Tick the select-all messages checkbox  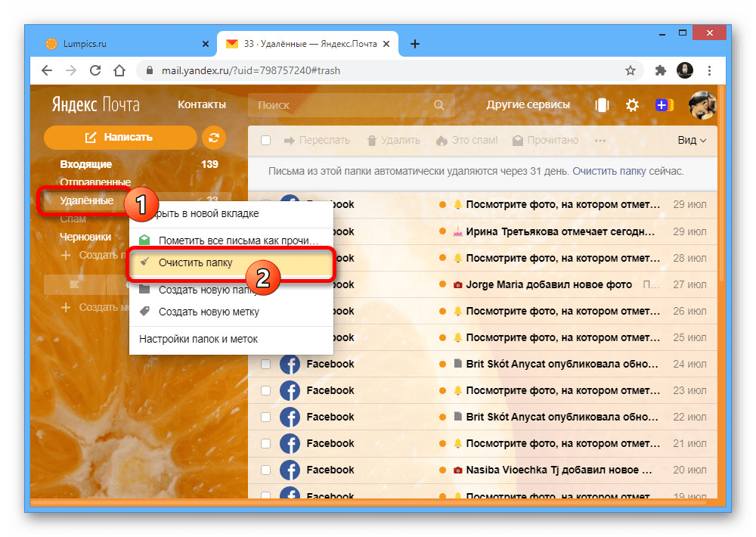(266, 140)
